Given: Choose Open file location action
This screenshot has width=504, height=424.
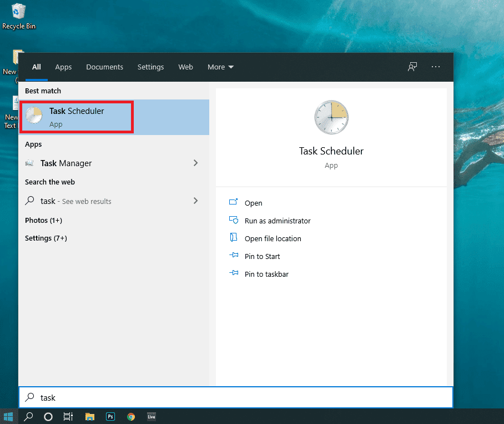Looking at the screenshot, I should (x=273, y=238).
